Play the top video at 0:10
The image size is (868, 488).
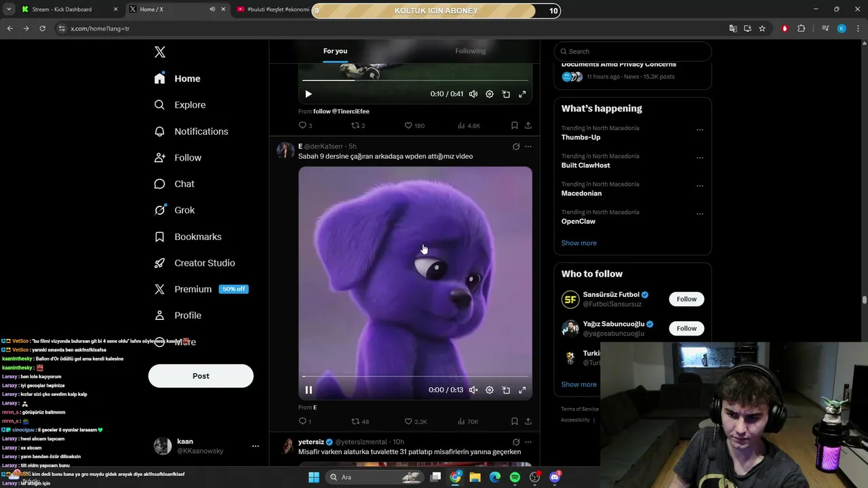(309, 94)
